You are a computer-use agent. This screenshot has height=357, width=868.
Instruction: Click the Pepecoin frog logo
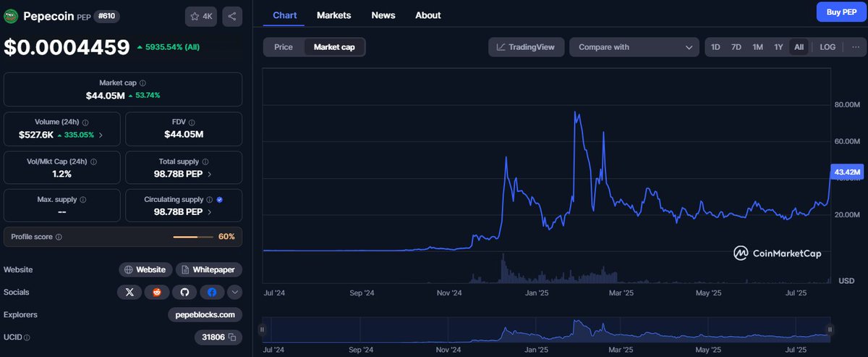pos(11,16)
